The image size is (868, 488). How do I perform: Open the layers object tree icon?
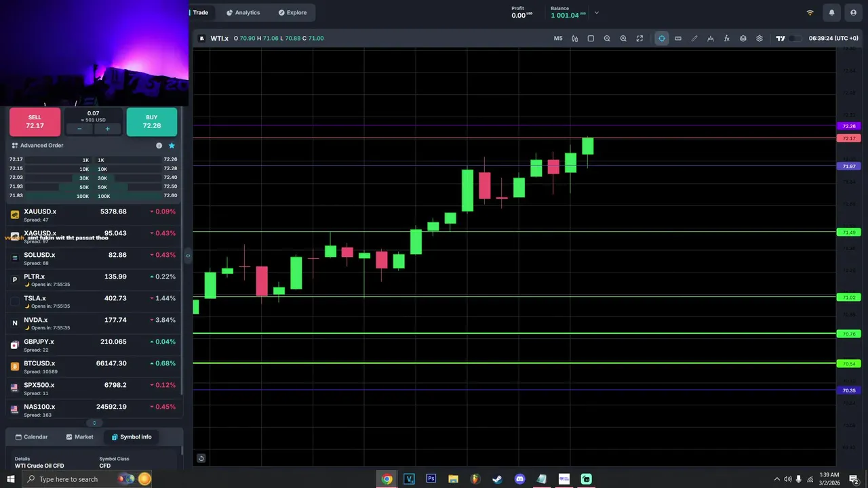743,39
